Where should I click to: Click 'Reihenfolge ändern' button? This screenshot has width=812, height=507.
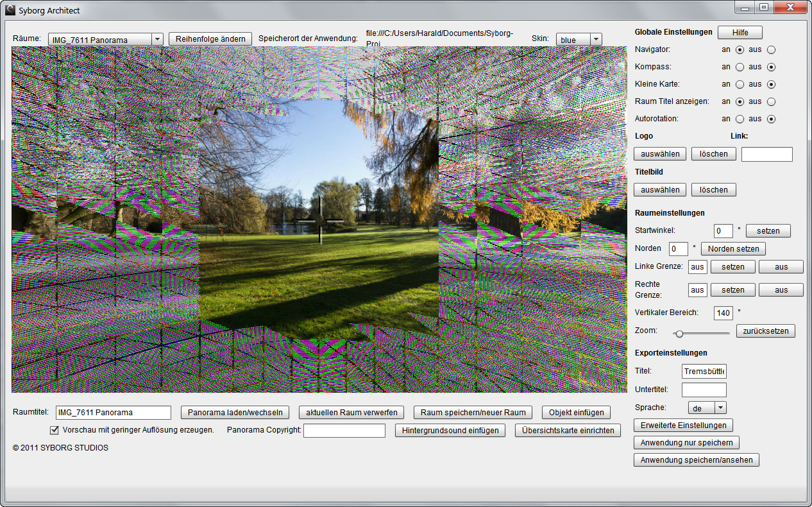(x=210, y=39)
